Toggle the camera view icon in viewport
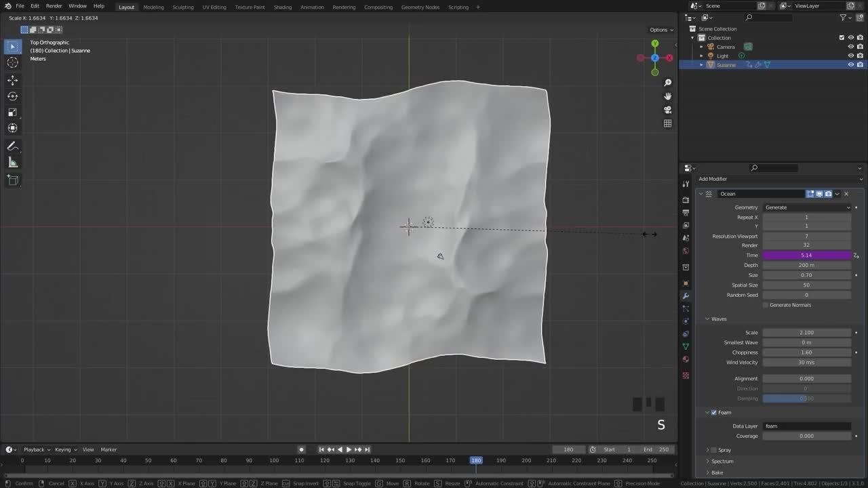The width and height of the screenshot is (868, 488). tap(667, 110)
